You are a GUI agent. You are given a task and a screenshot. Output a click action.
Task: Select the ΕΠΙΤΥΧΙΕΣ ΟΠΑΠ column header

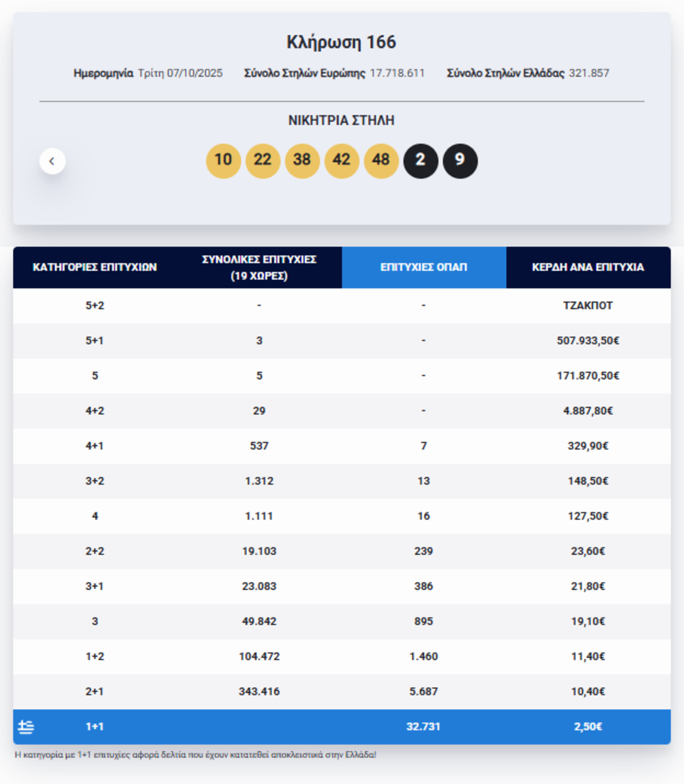click(424, 267)
